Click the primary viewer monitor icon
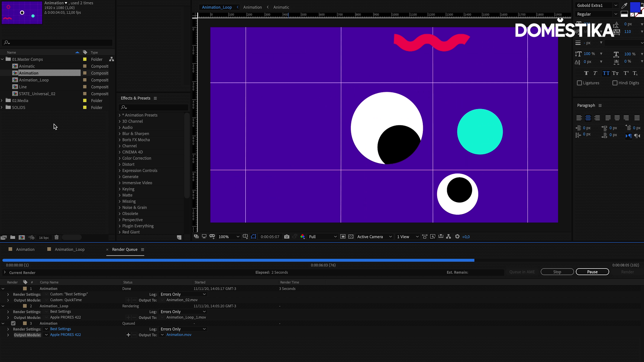This screenshot has width=644, height=362. (x=204, y=237)
